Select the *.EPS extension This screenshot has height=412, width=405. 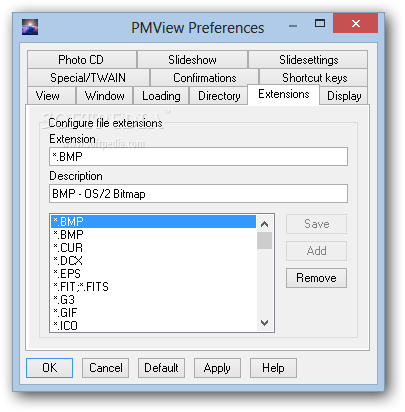click(x=154, y=274)
